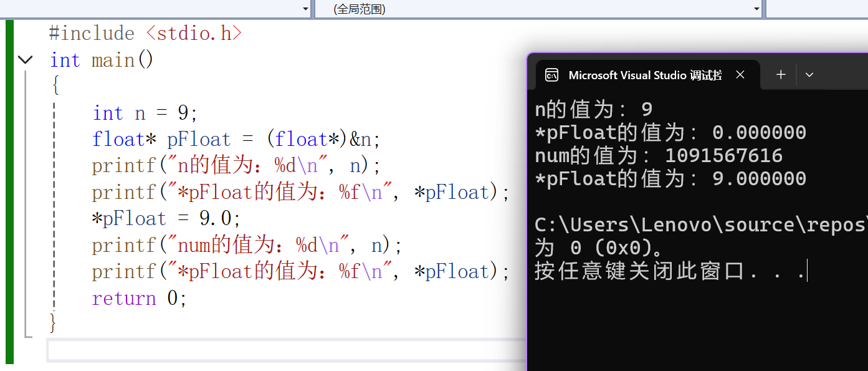
Task: Click the console window terminal icon
Action: point(551,75)
